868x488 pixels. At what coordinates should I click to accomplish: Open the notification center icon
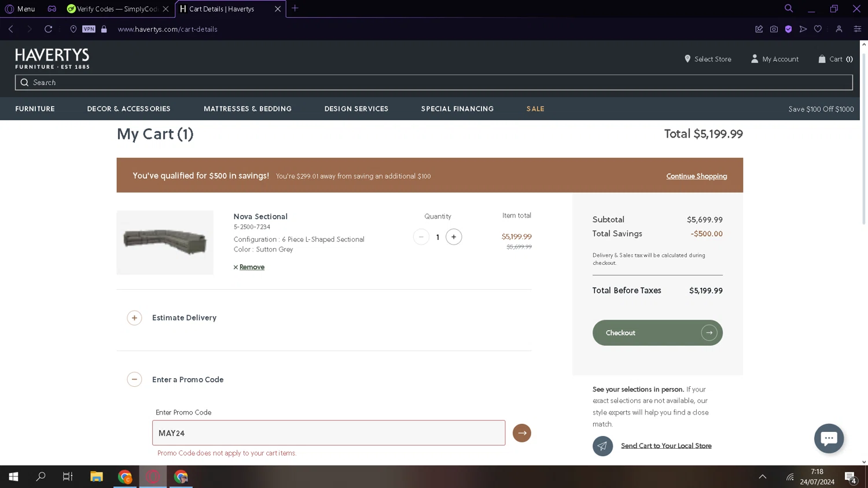[x=850, y=477]
